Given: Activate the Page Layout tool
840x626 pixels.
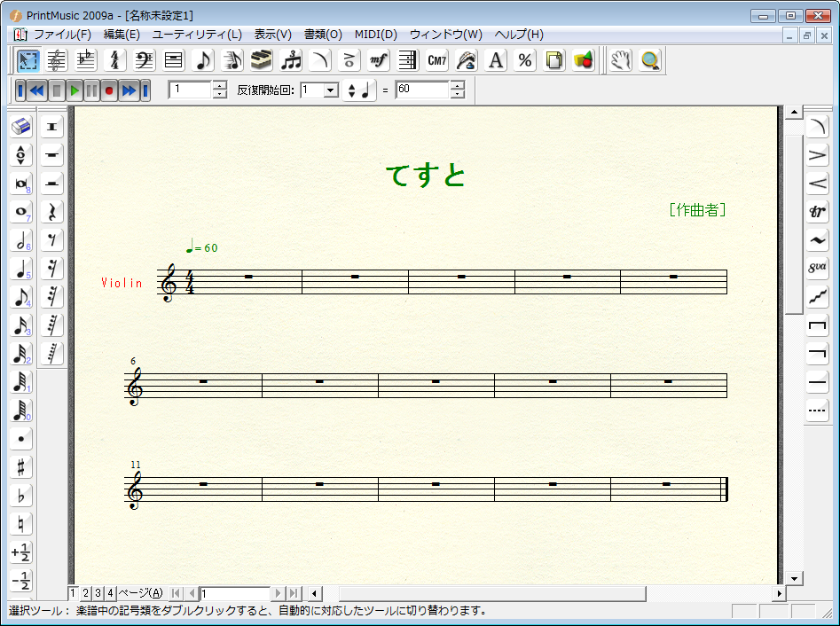Looking at the screenshot, I should [x=554, y=60].
